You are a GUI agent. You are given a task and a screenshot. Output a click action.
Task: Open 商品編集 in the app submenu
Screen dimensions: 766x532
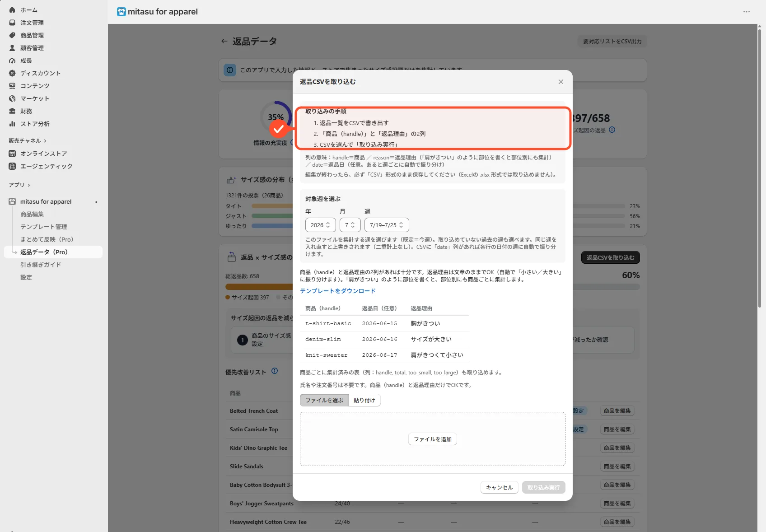[x=32, y=214]
